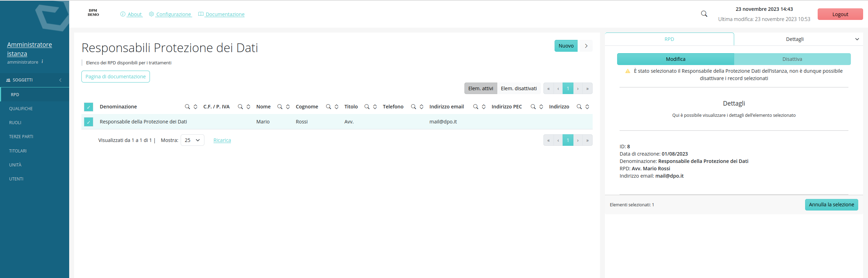Select page 1 in bottom pagination
Screen dimensions: 868x278
click(568, 140)
